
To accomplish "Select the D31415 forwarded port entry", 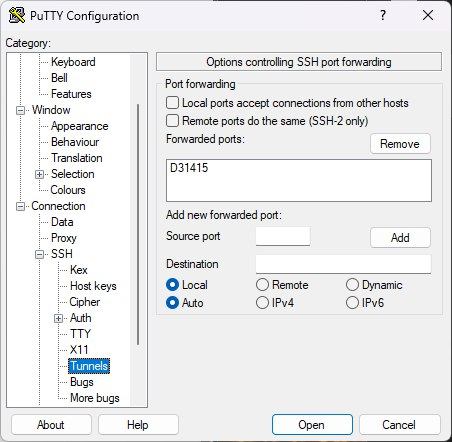I will click(189, 168).
